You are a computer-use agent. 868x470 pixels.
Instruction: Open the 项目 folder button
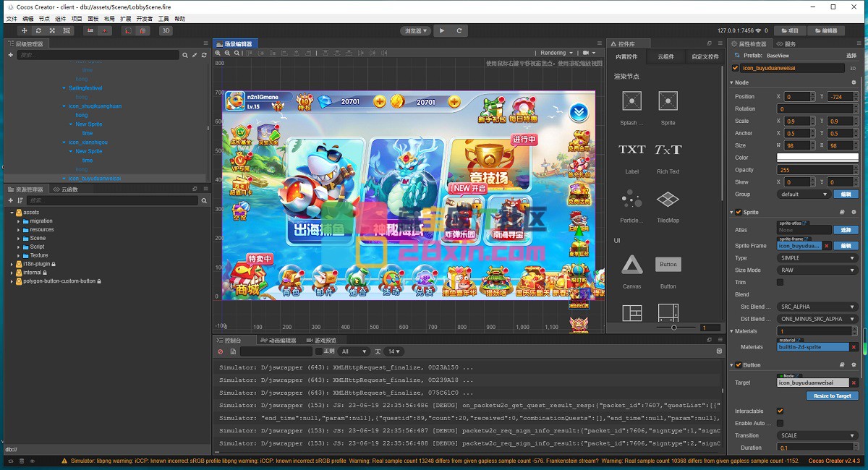[x=791, y=31]
